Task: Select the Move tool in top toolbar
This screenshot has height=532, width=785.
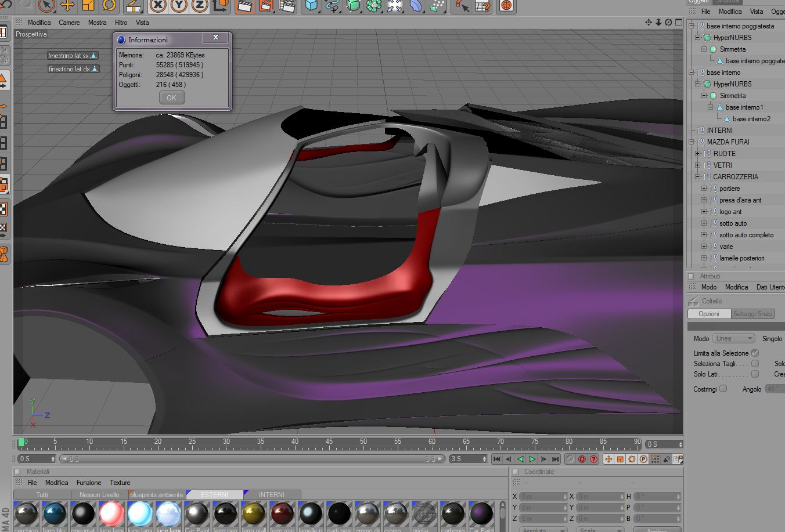Action: pyautogui.click(x=67, y=6)
